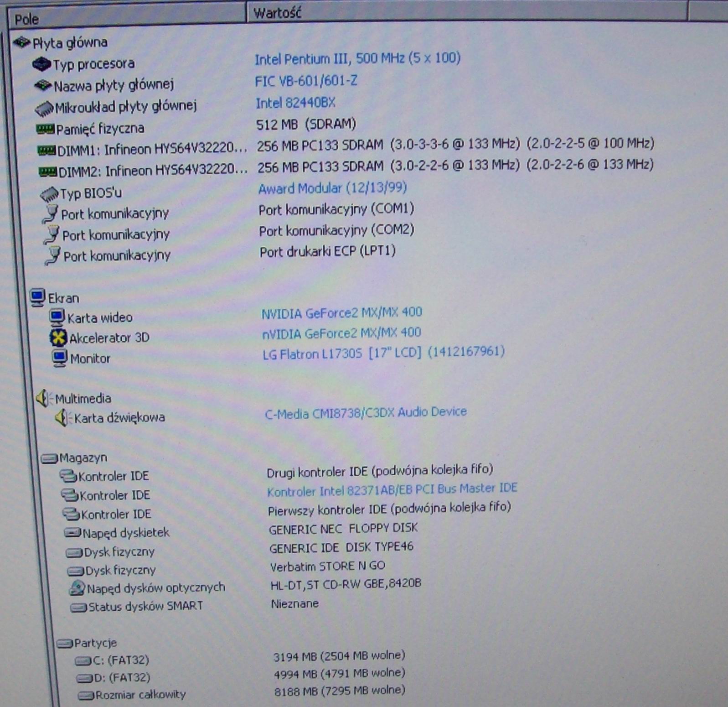Select the Rozmiar całkowity field label
The image size is (728, 707).
141,695
